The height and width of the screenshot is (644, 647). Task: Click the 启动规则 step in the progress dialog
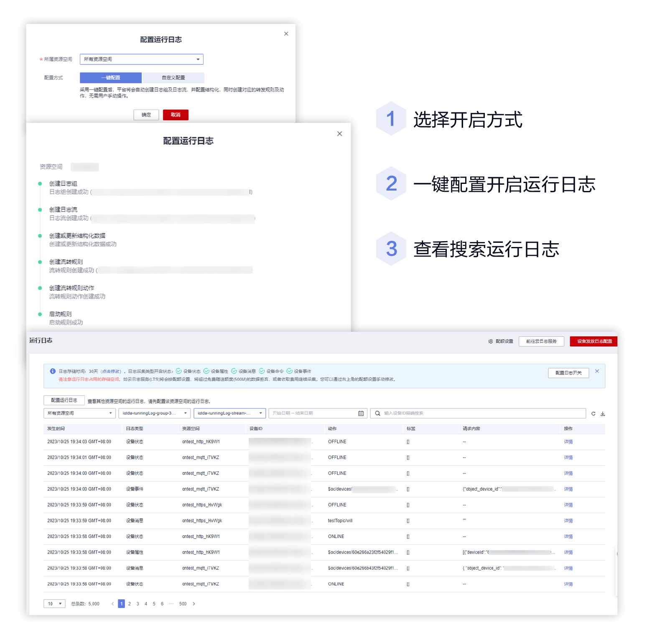point(60,314)
